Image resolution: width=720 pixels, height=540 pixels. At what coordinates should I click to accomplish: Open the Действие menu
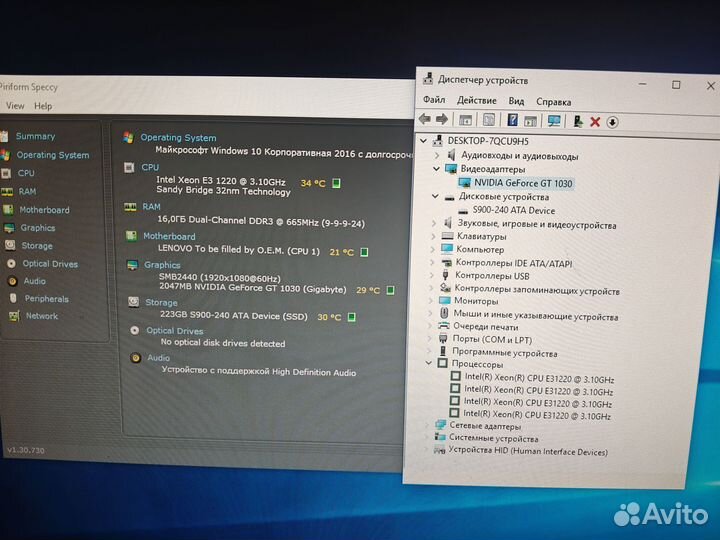point(476,101)
